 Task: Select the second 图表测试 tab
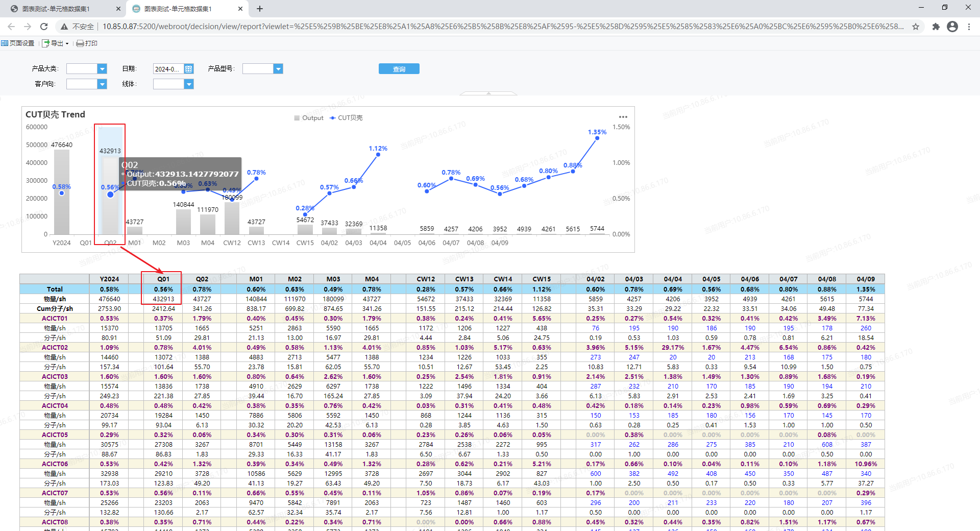[187, 9]
